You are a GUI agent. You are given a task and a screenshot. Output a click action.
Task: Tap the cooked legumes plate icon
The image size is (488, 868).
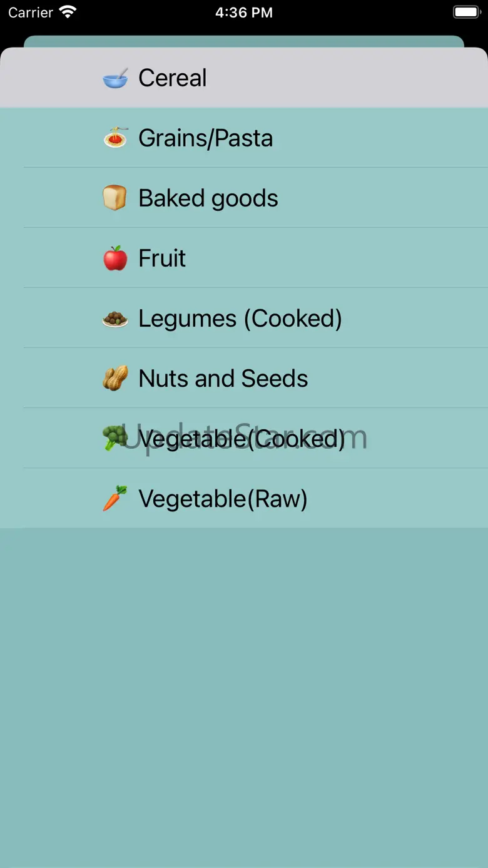click(115, 319)
